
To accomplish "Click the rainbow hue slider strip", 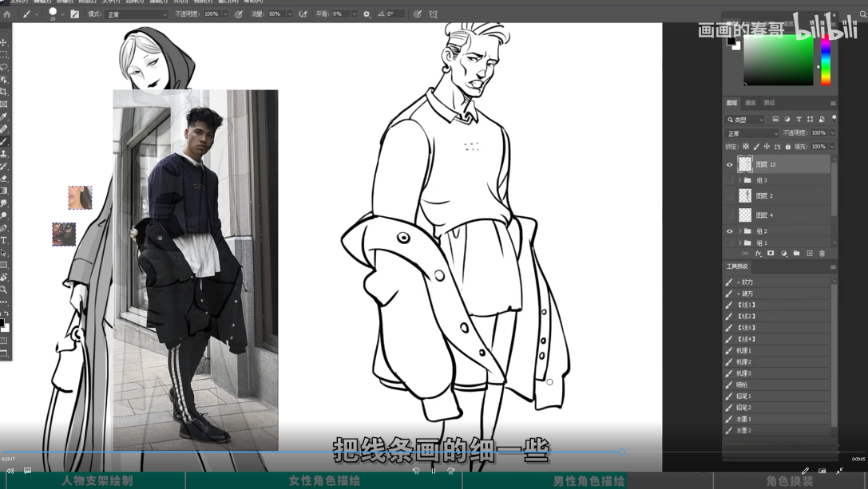I will pyautogui.click(x=826, y=61).
